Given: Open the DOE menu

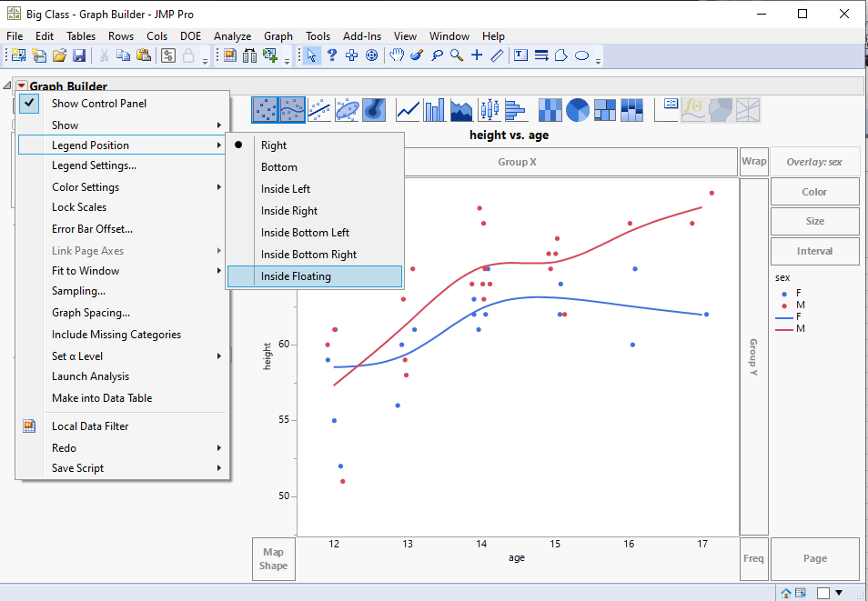Looking at the screenshot, I should pos(190,36).
